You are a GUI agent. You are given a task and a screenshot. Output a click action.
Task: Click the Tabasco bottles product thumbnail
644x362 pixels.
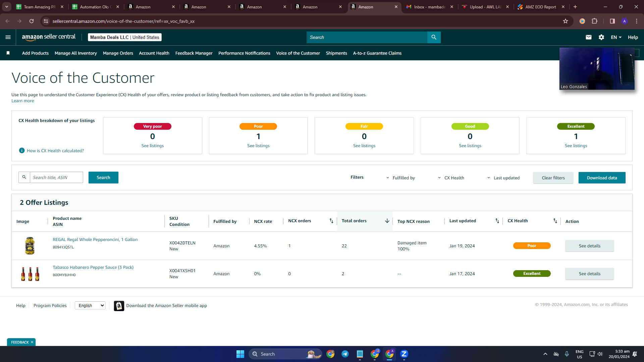[x=30, y=274]
